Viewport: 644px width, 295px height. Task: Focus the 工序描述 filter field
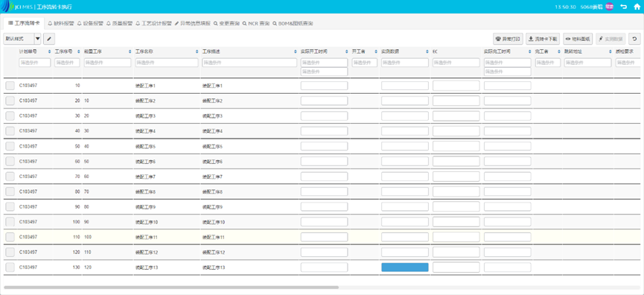[x=249, y=63]
